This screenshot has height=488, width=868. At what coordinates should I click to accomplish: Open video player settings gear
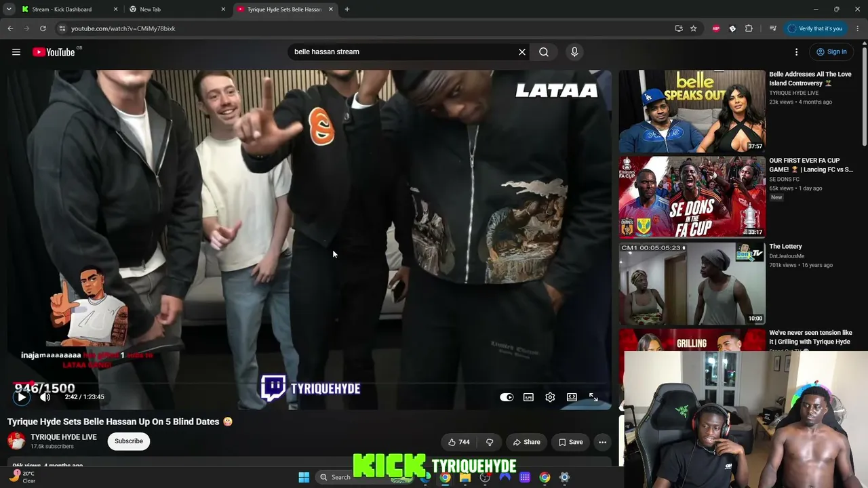(x=550, y=397)
